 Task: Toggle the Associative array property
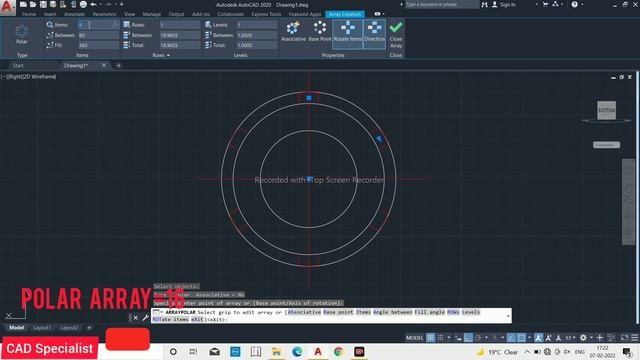pos(293,31)
